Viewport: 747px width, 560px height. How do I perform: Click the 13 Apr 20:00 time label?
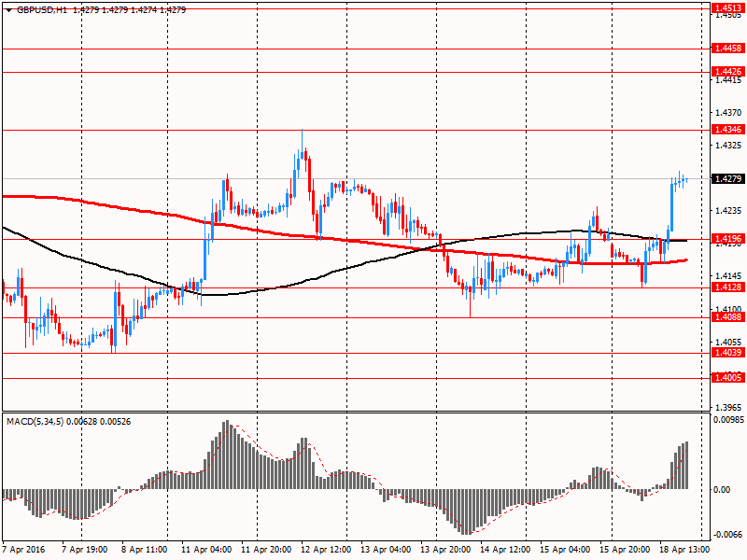(446, 550)
